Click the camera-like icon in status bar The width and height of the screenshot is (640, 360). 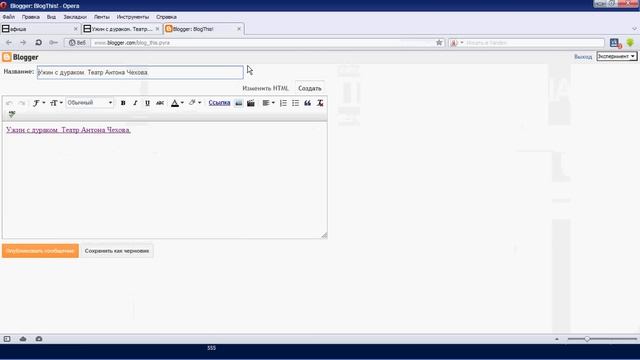pos(39,339)
